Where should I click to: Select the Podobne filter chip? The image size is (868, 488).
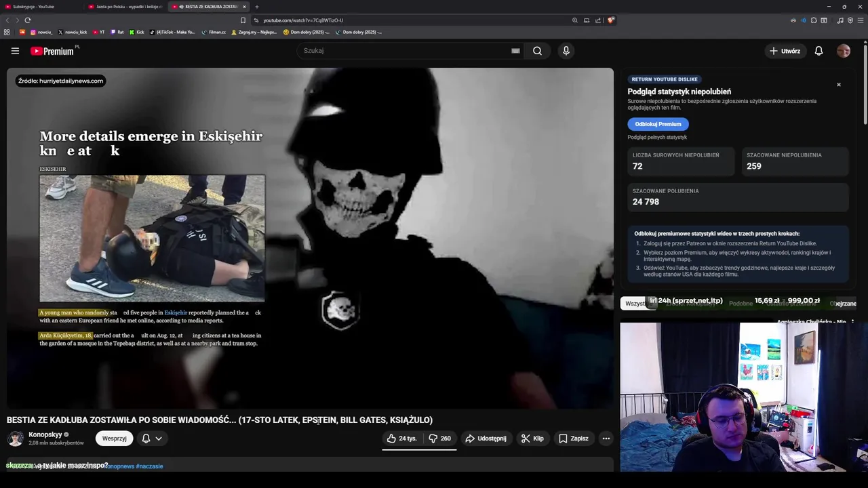pos(741,304)
